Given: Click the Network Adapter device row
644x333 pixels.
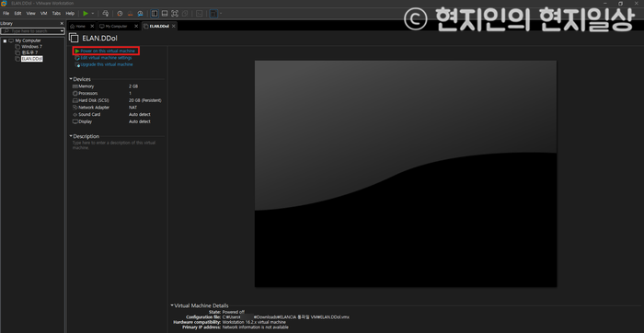Looking at the screenshot, I should click(x=118, y=108).
